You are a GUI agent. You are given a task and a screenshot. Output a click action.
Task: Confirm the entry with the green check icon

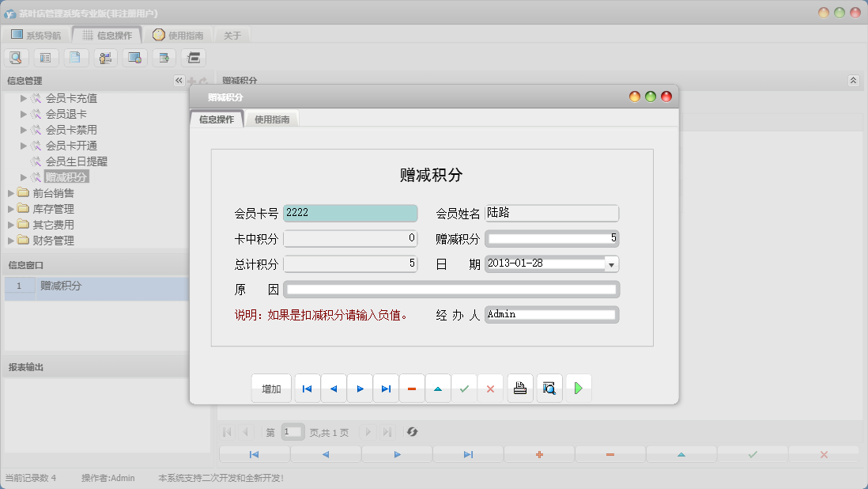coord(465,388)
